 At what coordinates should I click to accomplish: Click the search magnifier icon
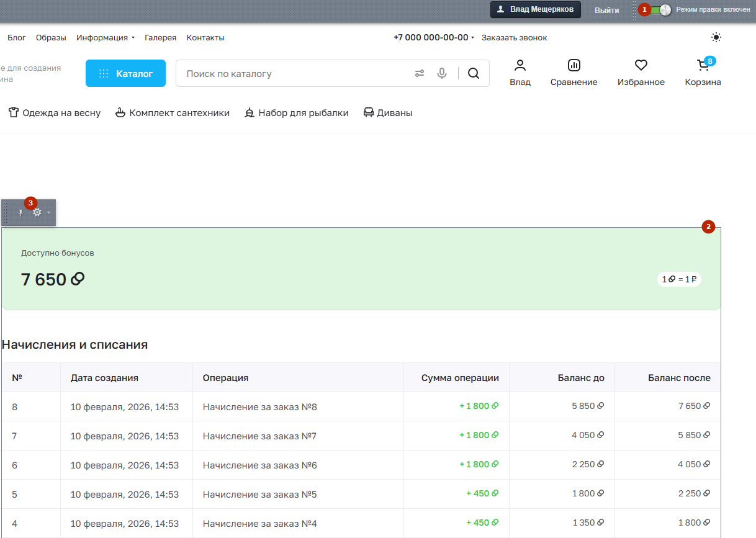click(474, 73)
